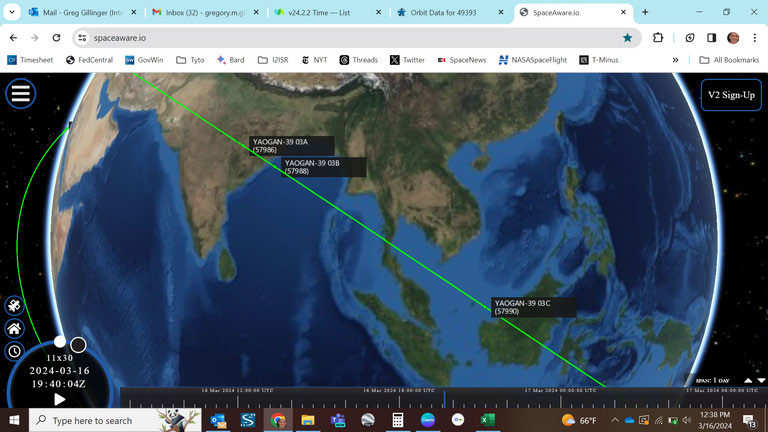Click the blue current-time marker on the timeline
The width and height of the screenshot is (768, 432).
[x=444, y=399]
